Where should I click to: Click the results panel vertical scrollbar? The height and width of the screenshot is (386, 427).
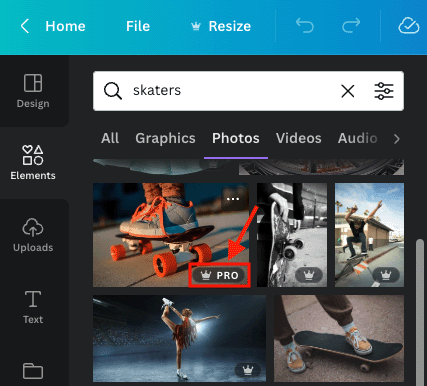(420, 312)
